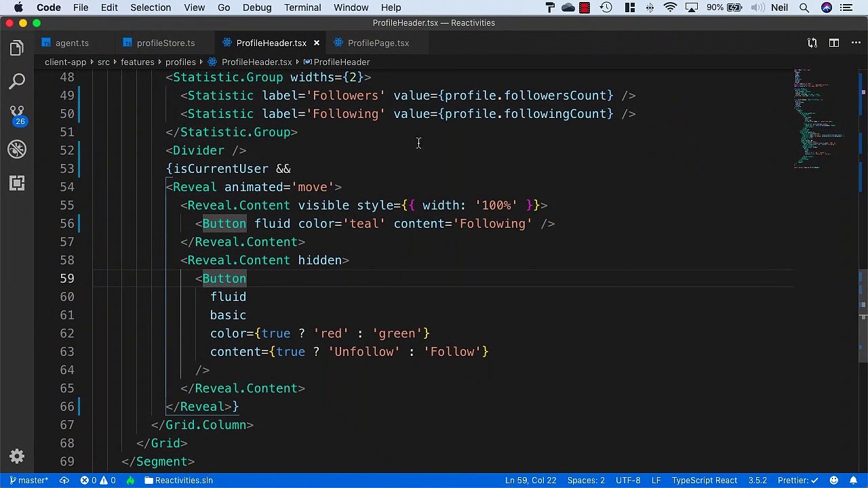Click line number 59 in gutter

click(67, 279)
